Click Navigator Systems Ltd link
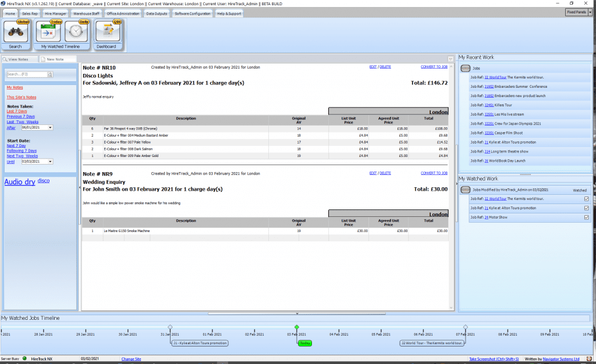Viewport: 596px width, 364px height. (561, 359)
